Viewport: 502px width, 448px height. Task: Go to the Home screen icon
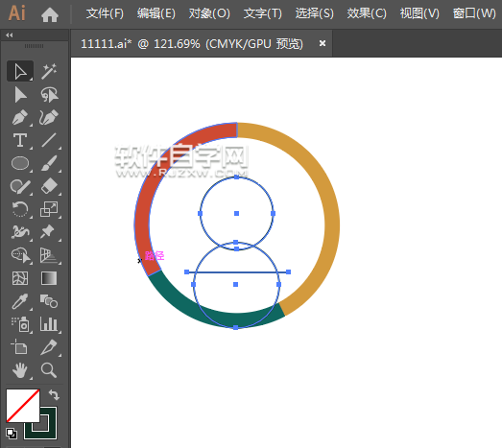pos(50,14)
